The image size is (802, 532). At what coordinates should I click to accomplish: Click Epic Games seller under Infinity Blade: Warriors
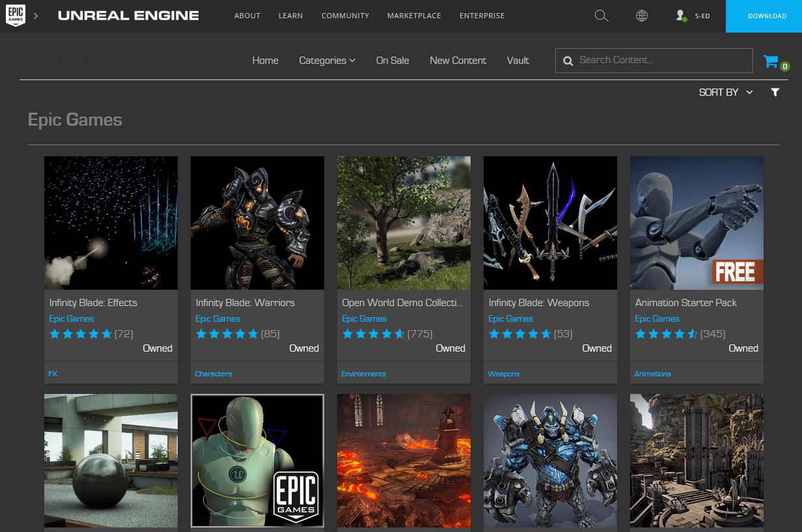tap(217, 318)
